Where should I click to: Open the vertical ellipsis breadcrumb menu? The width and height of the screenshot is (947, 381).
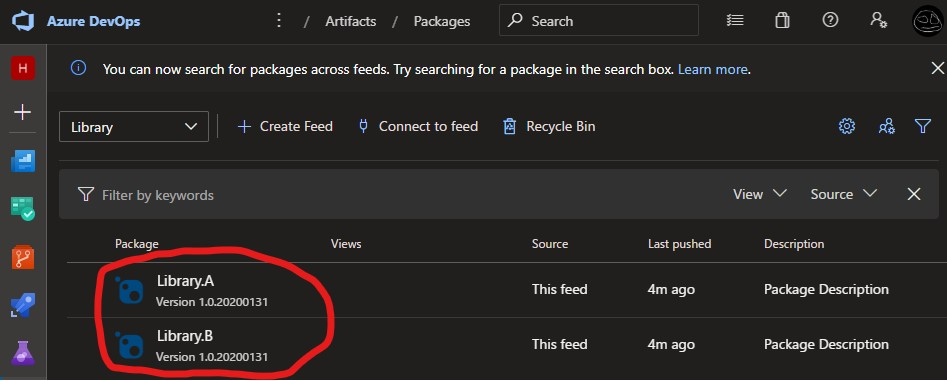coord(278,21)
